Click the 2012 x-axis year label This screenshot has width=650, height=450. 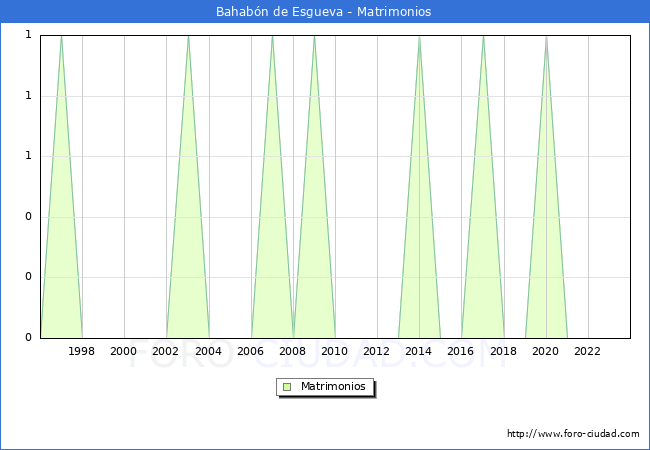click(377, 351)
